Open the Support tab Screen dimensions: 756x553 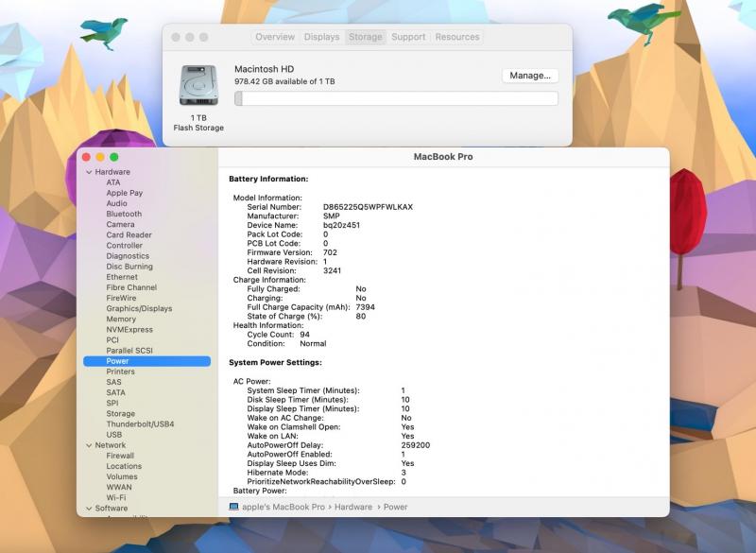[x=408, y=37]
